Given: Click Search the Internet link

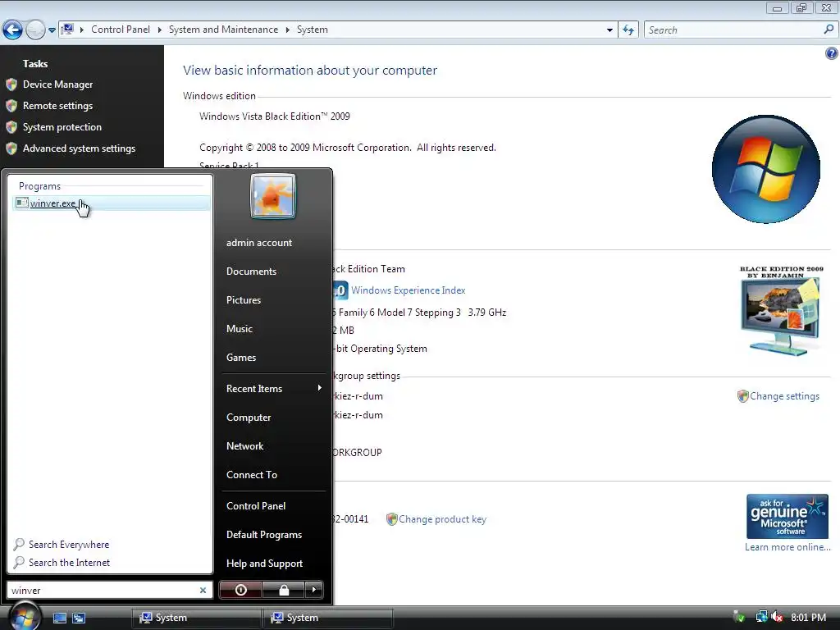Looking at the screenshot, I should 69,563.
